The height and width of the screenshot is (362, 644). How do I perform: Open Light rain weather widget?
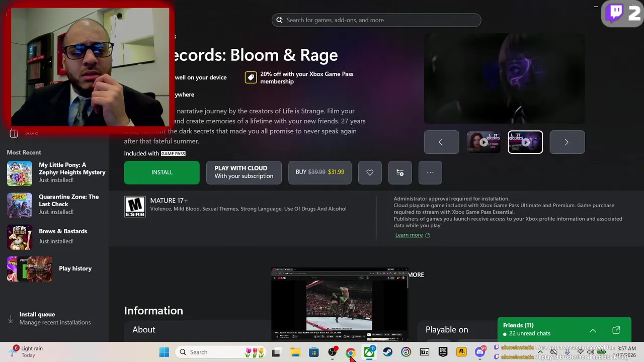coord(26,351)
